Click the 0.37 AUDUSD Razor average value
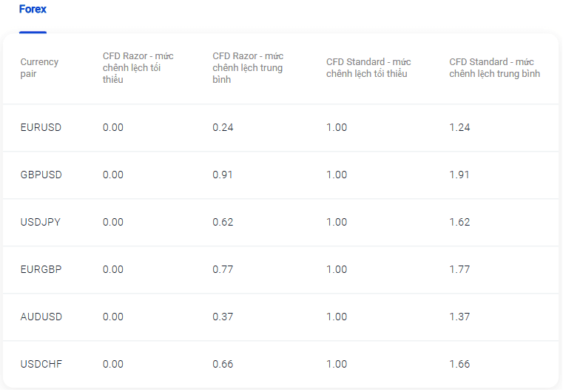 click(223, 317)
